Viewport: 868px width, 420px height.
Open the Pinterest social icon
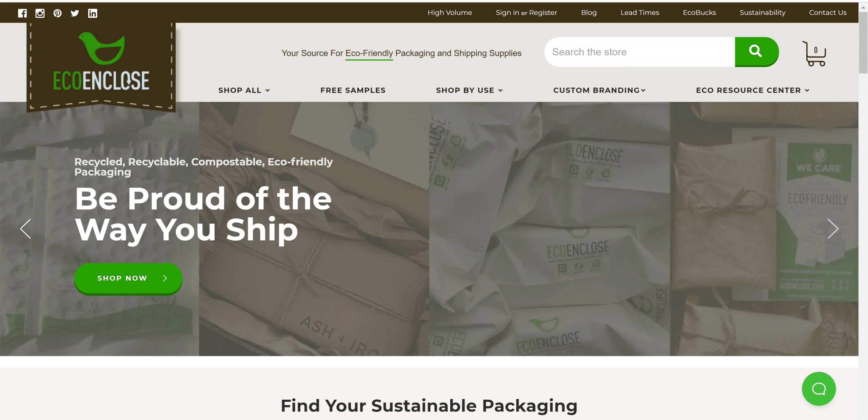pyautogui.click(x=58, y=13)
